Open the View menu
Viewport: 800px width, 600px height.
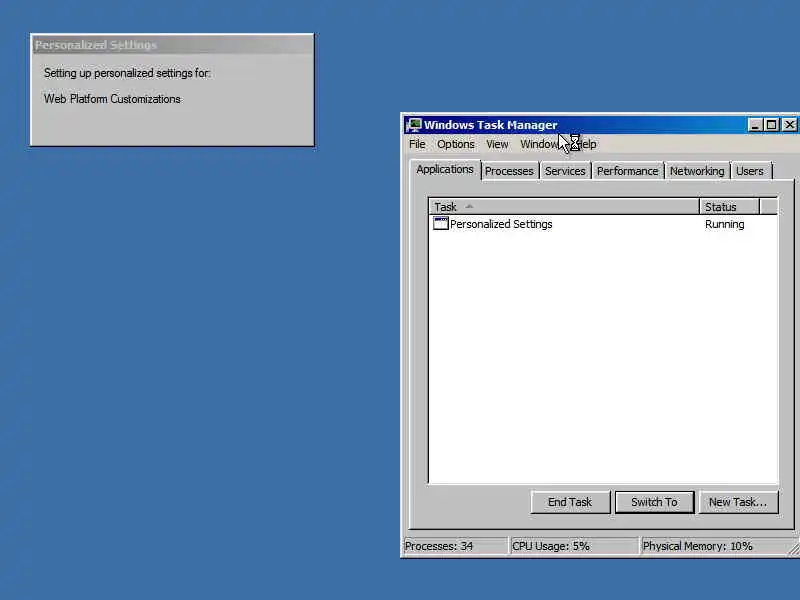coord(497,144)
